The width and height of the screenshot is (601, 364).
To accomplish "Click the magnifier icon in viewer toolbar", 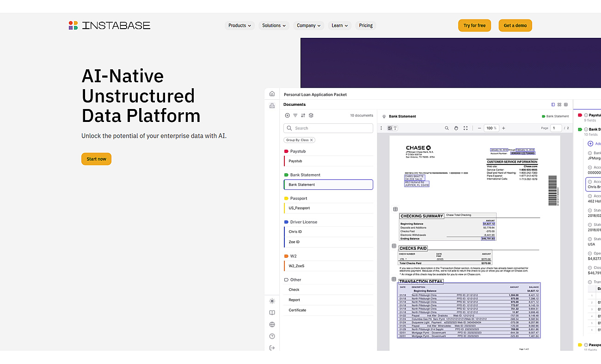I will [x=447, y=128].
